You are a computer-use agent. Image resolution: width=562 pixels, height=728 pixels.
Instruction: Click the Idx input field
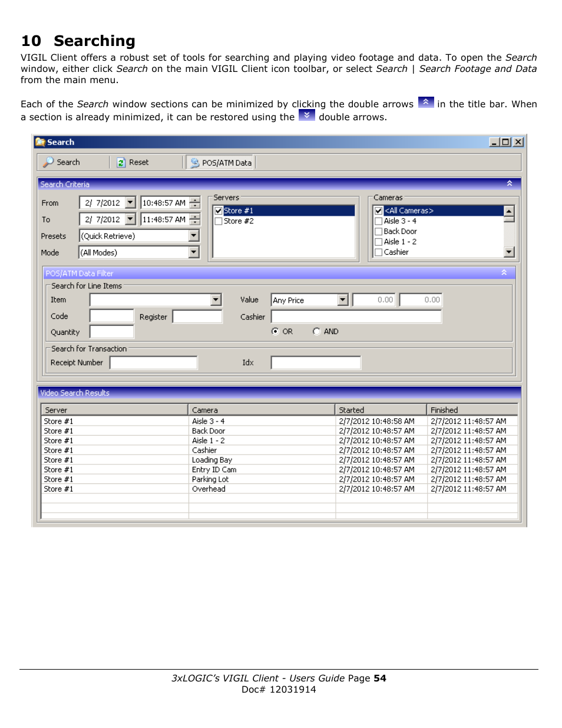(316, 363)
